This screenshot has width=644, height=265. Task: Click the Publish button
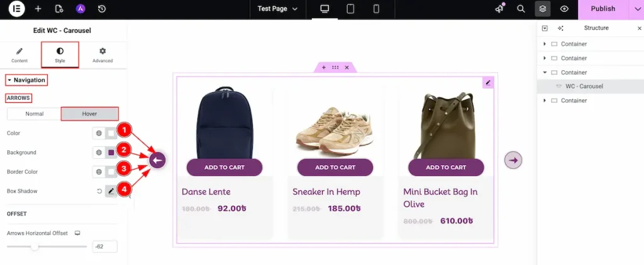click(x=602, y=9)
